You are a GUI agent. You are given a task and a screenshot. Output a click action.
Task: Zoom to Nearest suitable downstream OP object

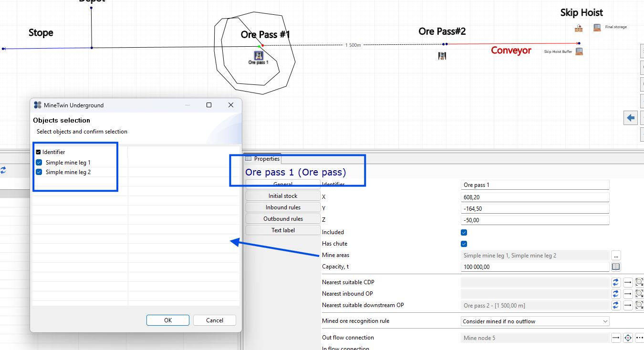click(x=639, y=305)
